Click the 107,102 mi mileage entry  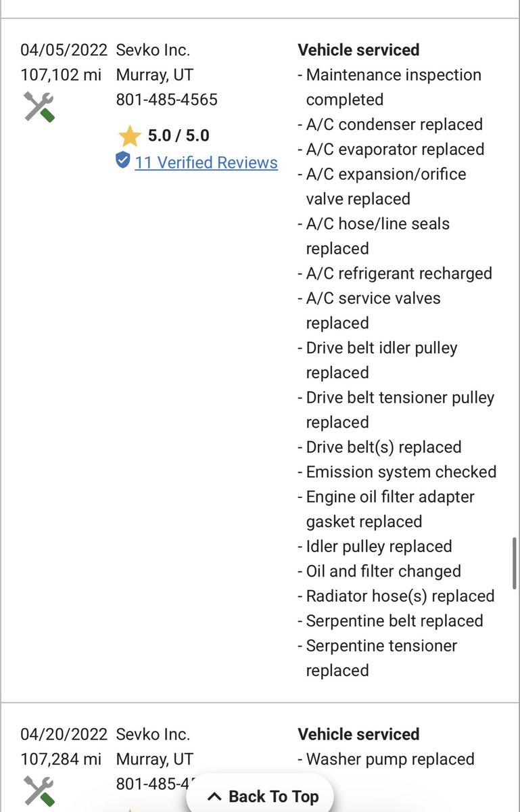(x=61, y=75)
